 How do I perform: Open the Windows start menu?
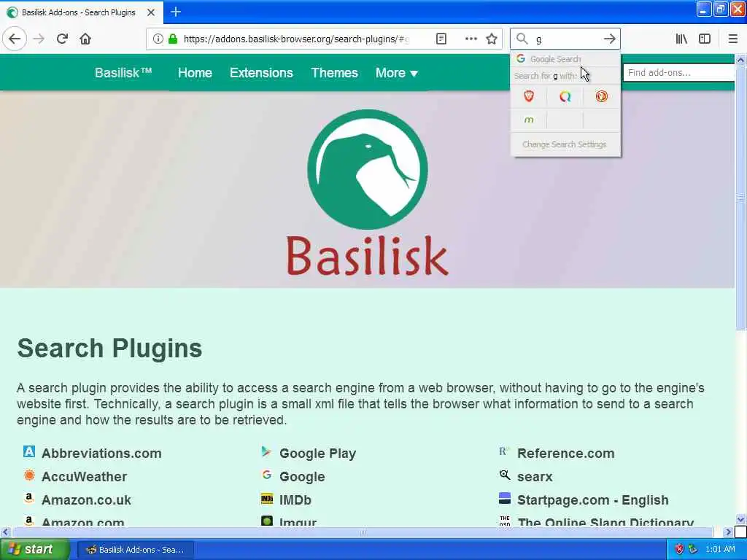click(34, 550)
